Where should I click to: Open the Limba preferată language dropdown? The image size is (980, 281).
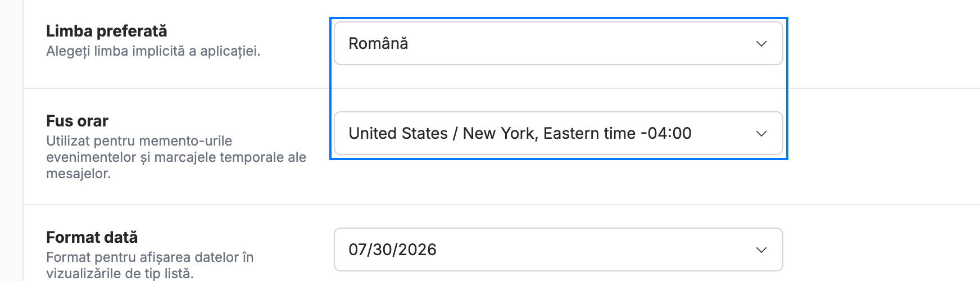558,43
